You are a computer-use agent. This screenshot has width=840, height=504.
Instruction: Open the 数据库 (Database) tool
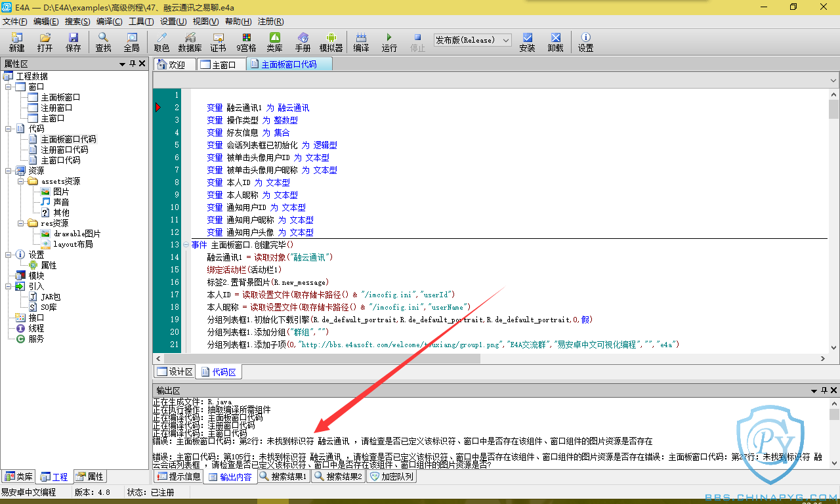(190, 42)
